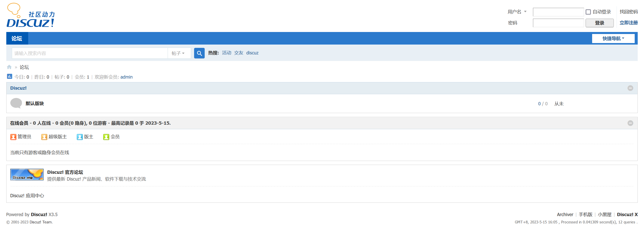Open the Discuz! category title link

click(x=18, y=88)
